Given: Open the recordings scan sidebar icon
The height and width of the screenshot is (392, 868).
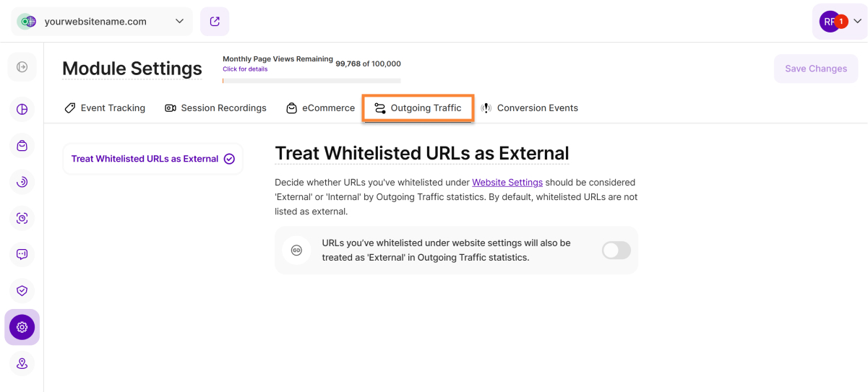Looking at the screenshot, I should (x=22, y=218).
